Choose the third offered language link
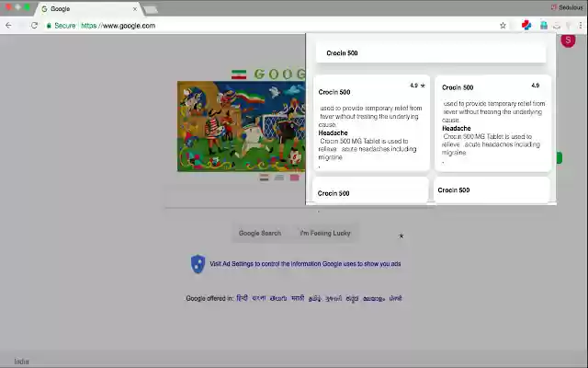The image size is (588, 368). (278, 298)
